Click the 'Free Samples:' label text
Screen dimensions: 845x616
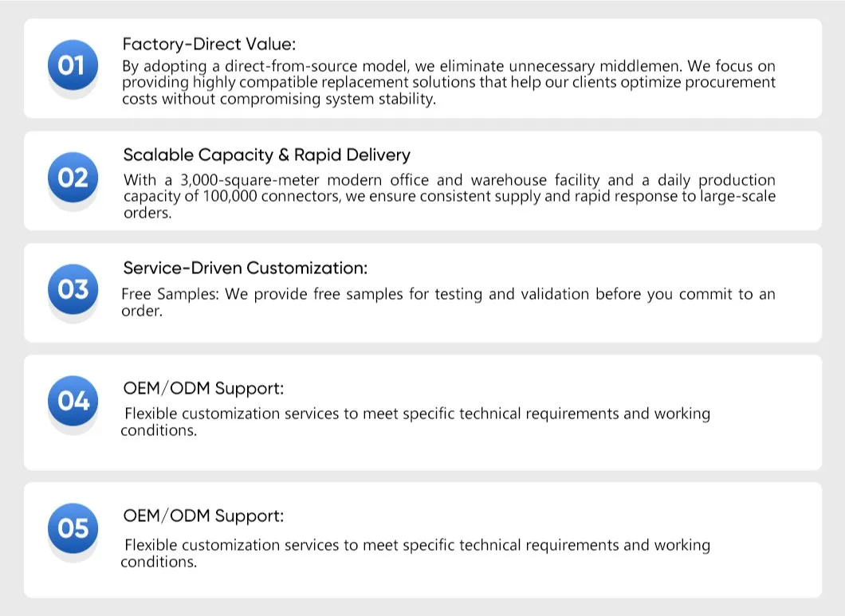click(171, 294)
